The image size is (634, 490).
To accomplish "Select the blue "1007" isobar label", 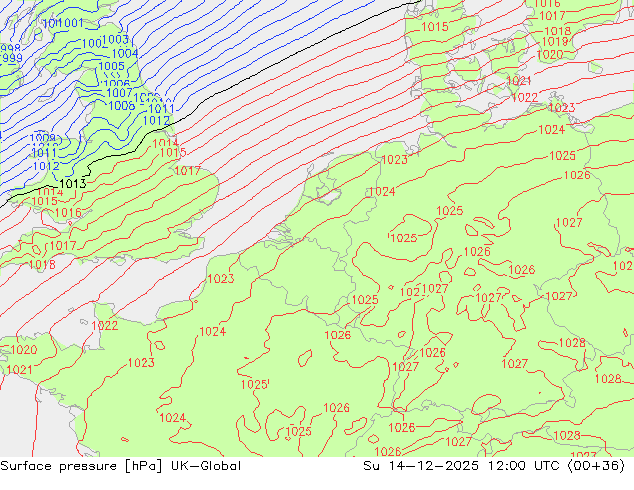I will point(119,93).
